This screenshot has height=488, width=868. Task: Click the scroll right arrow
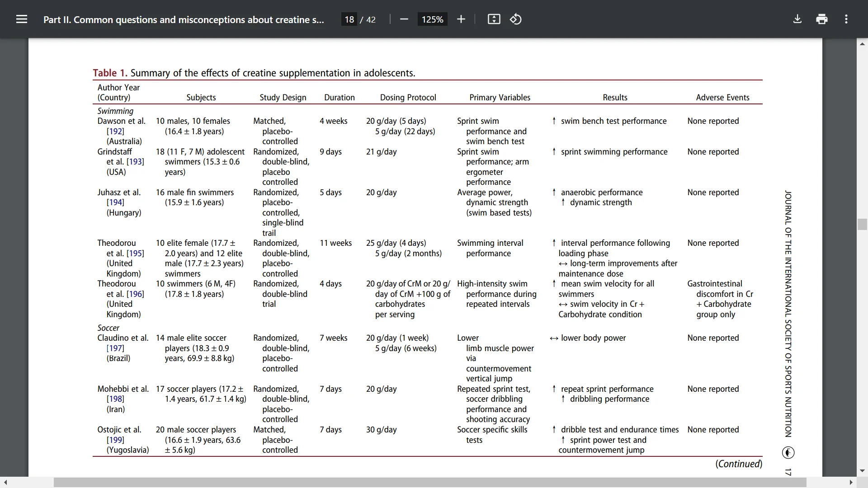(851, 483)
